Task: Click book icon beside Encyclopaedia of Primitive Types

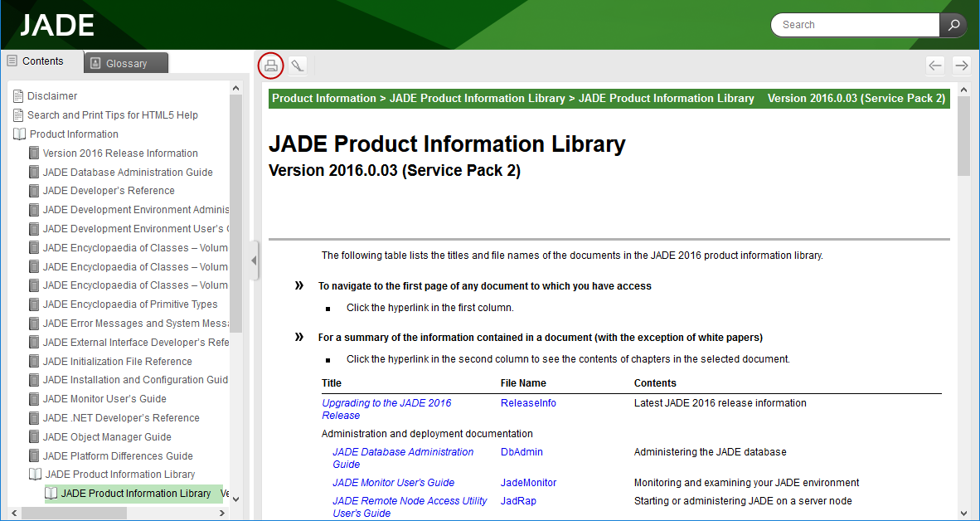Action: click(x=34, y=304)
